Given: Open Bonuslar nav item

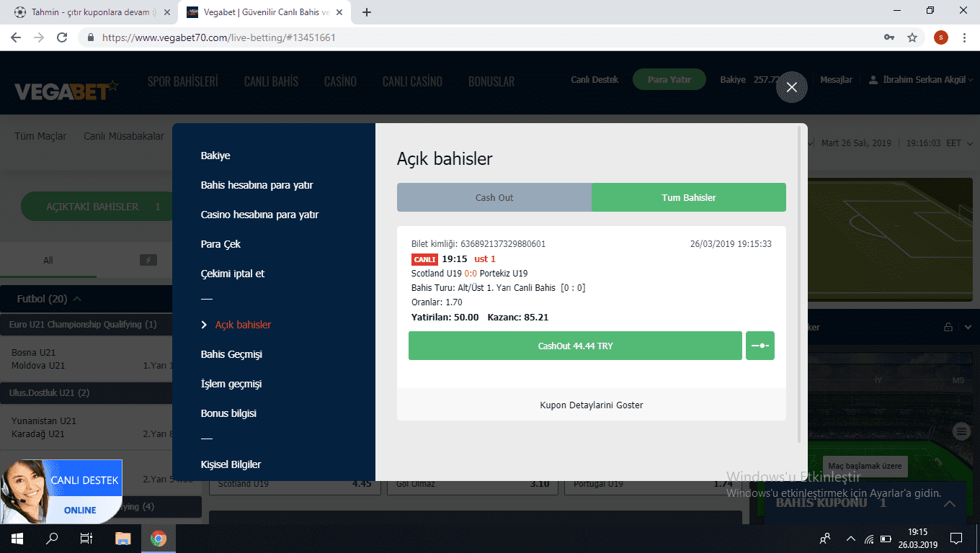Looking at the screenshot, I should point(491,81).
